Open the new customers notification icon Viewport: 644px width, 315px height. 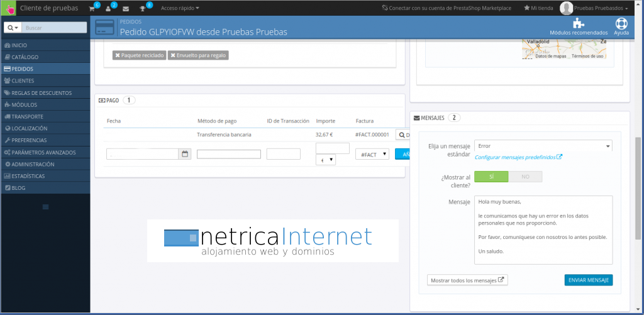coord(108,9)
